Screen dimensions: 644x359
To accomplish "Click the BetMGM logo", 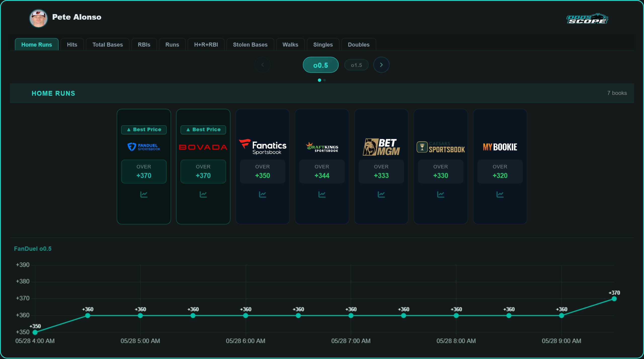I will pos(381,147).
